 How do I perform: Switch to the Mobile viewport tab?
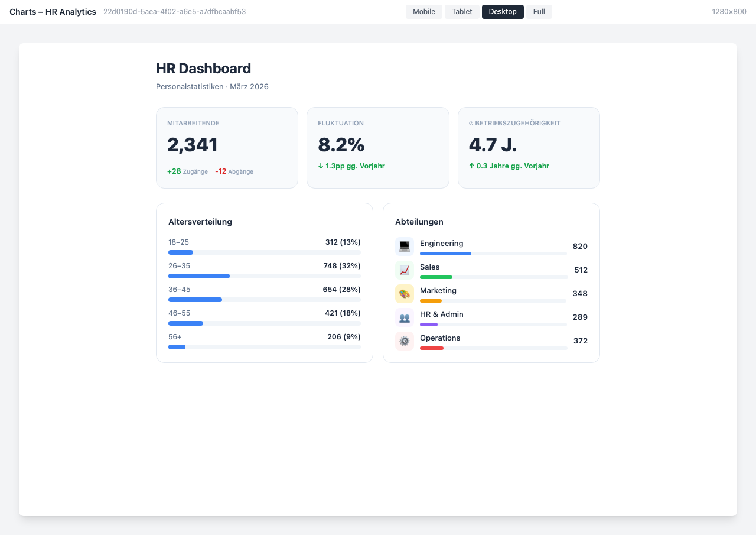pos(423,12)
